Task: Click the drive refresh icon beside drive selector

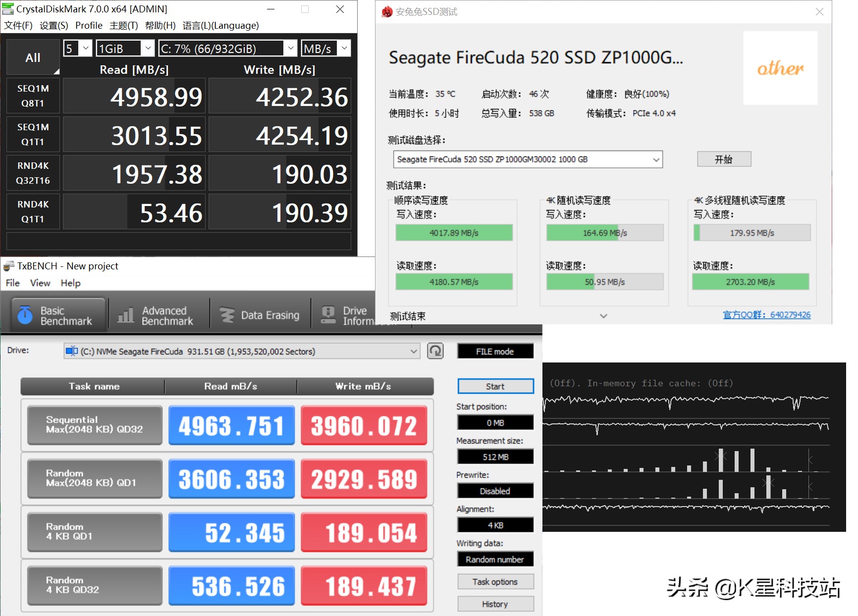Action: (x=435, y=351)
